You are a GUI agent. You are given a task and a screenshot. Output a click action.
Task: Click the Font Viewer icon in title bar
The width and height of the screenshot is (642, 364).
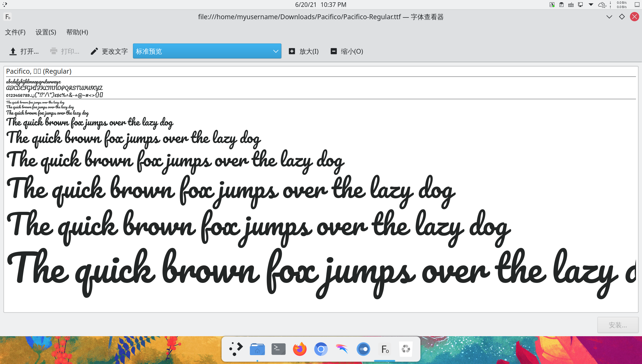pyautogui.click(x=8, y=17)
